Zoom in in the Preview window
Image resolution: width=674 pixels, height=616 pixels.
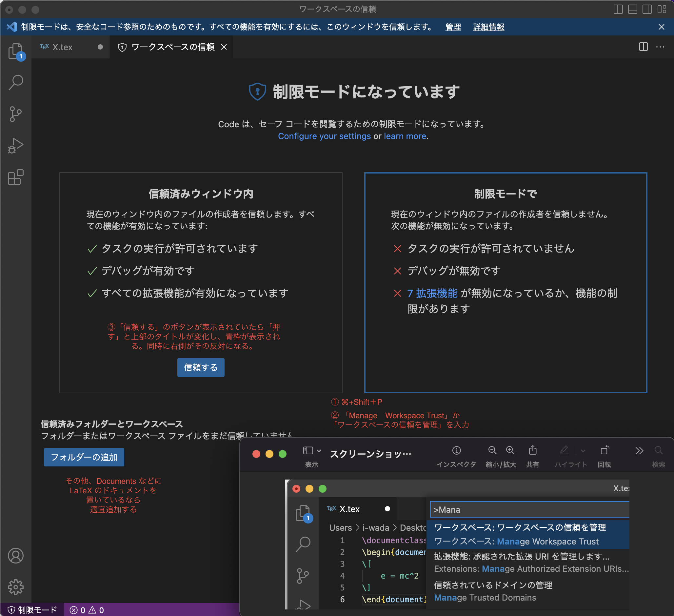point(510,450)
